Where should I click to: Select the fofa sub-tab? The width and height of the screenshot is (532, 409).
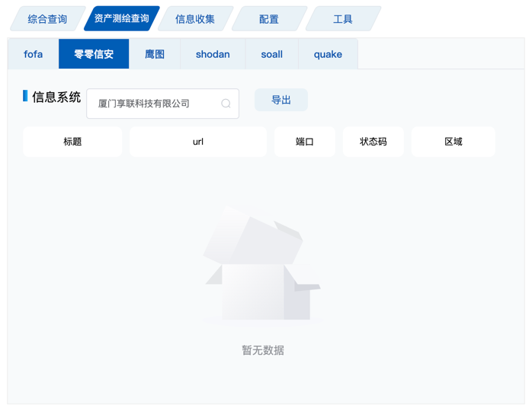[34, 54]
